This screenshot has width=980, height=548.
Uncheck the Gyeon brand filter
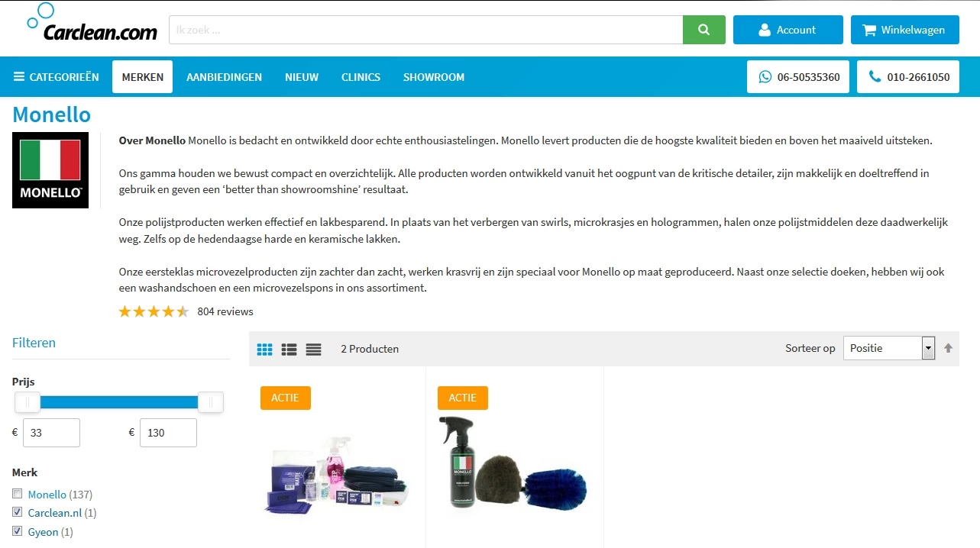(17, 531)
